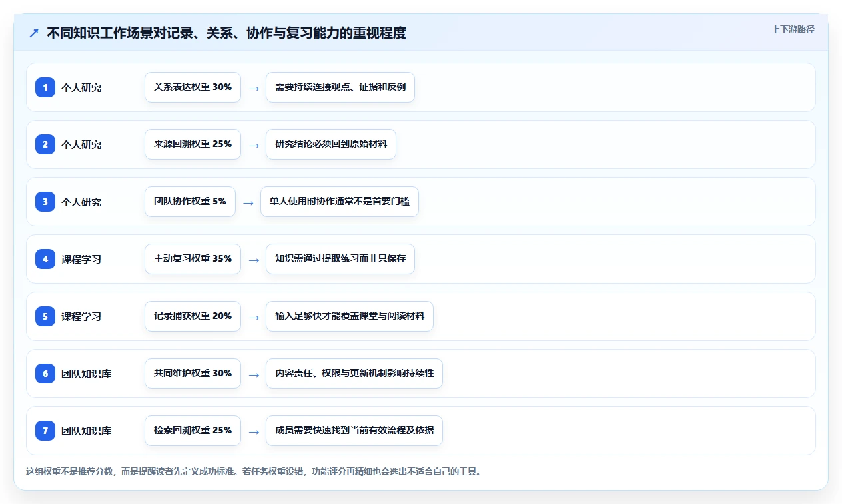
Task: Click 课程学习 label in row 4
Action: coord(81,259)
